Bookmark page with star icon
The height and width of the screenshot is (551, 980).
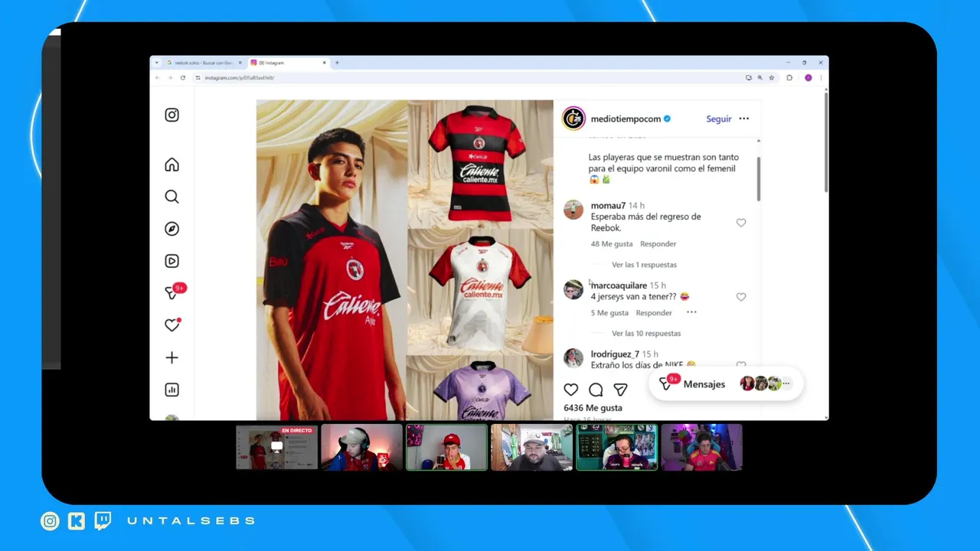(x=772, y=77)
